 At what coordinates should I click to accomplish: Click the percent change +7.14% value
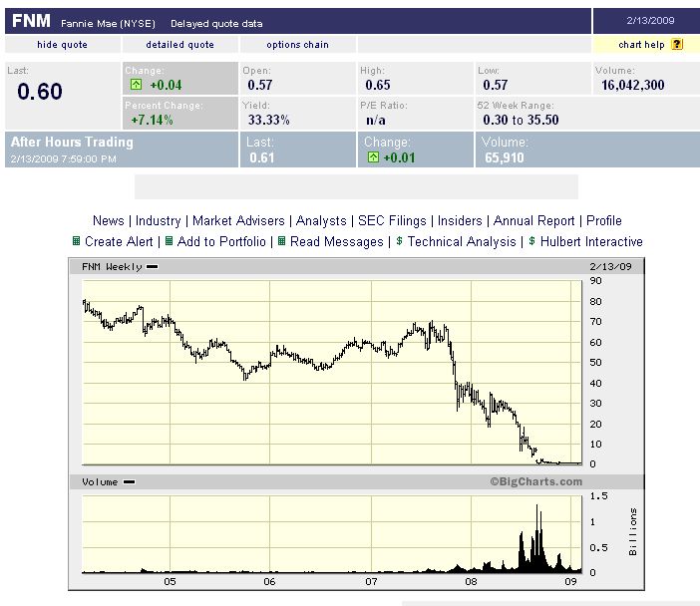[x=152, y=120]
